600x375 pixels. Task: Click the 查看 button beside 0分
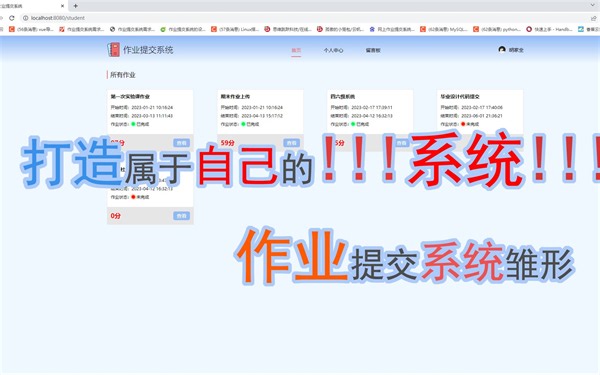click(181, 216)
